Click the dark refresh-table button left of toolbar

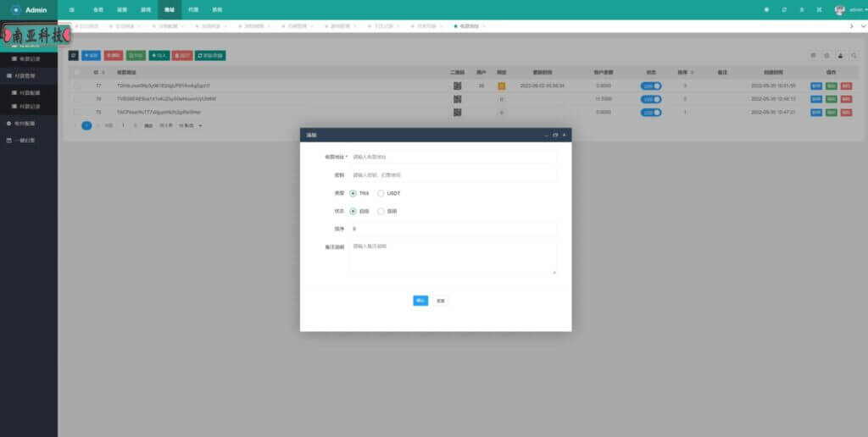73,55
